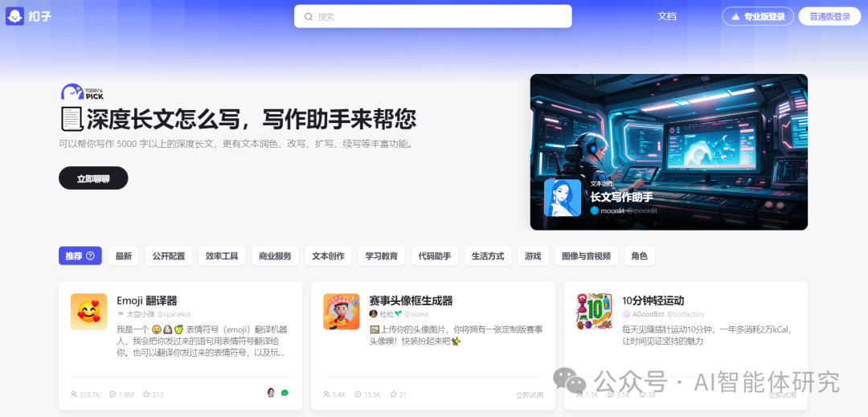
Task: Click the question mark icon in 推荐 tab
Action: pos(90,256)
